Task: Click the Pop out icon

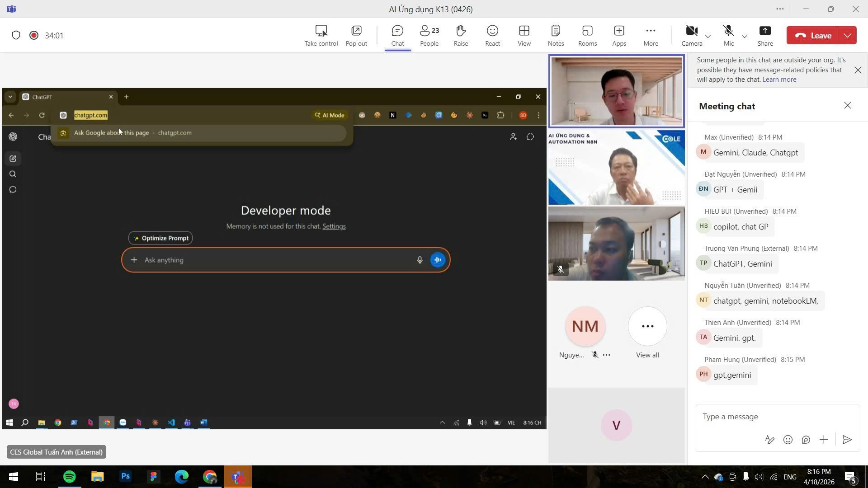Action: click(x=356, y=35)
